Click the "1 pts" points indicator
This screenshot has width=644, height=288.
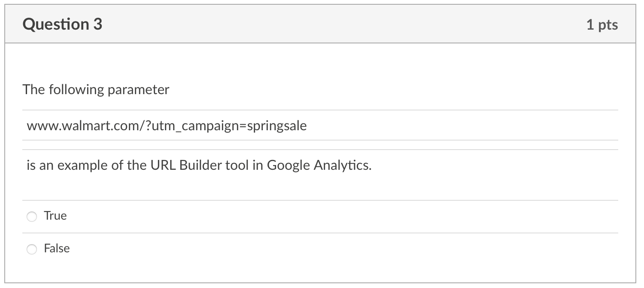tap(602, 25)
